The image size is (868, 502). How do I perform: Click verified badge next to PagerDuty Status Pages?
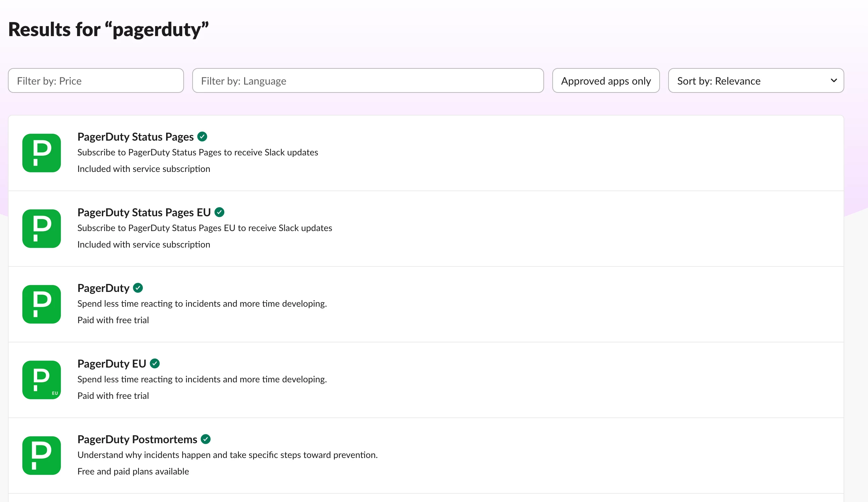[x=202, y=137]
